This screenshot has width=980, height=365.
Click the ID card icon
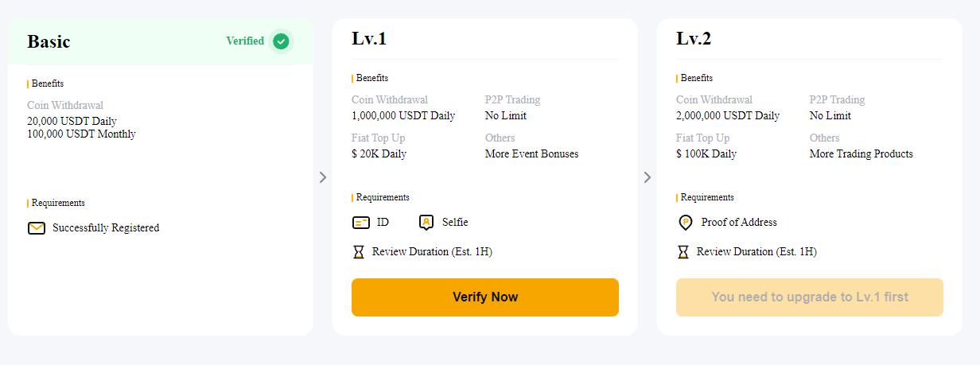pos(361,223)
